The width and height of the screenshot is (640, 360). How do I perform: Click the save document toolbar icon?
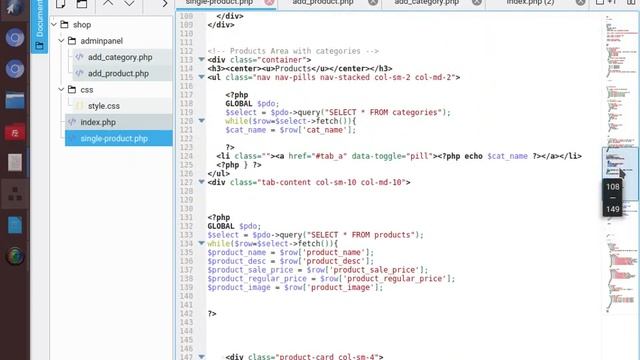click(x=82, y=4)
